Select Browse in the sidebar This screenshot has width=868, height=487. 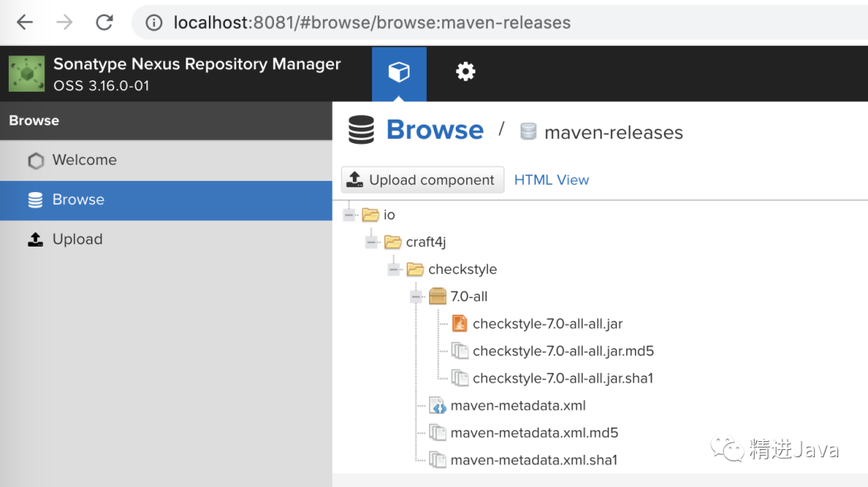coord(78,200)
